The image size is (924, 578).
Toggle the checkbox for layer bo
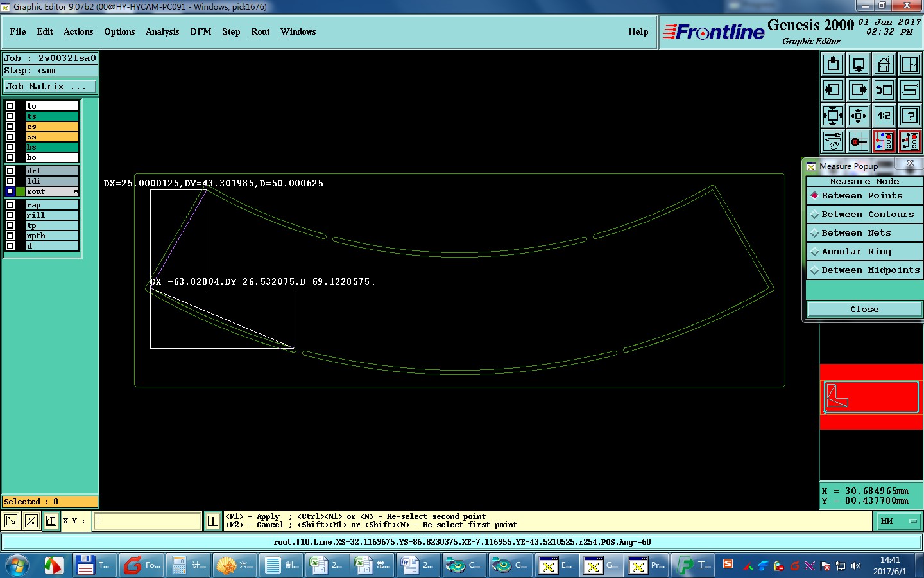(10, 157)
